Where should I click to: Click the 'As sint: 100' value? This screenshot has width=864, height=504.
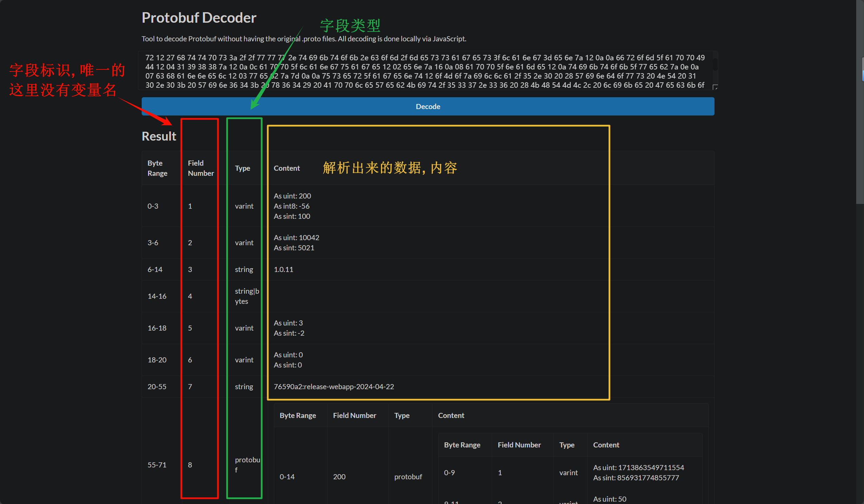[292, 216]
